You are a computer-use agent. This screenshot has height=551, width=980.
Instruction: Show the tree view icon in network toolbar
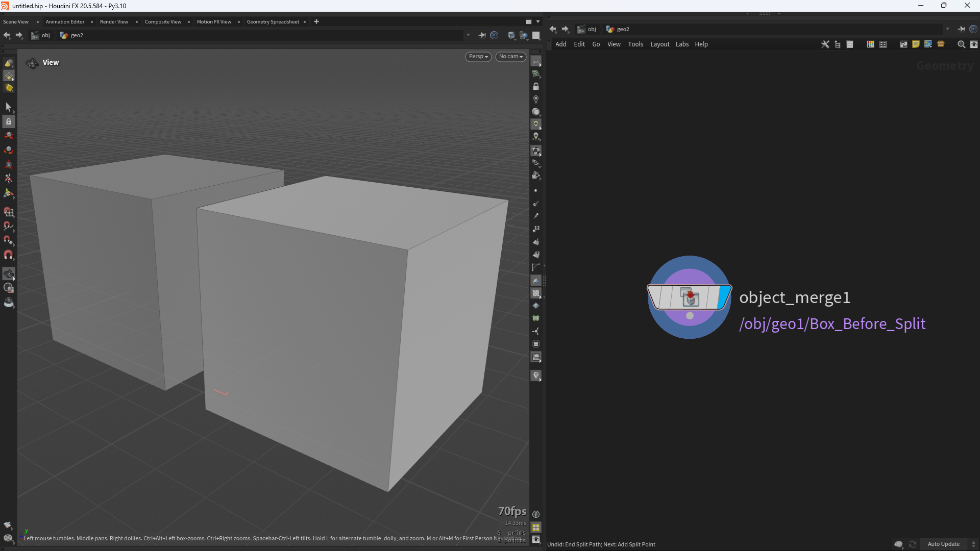838,44
